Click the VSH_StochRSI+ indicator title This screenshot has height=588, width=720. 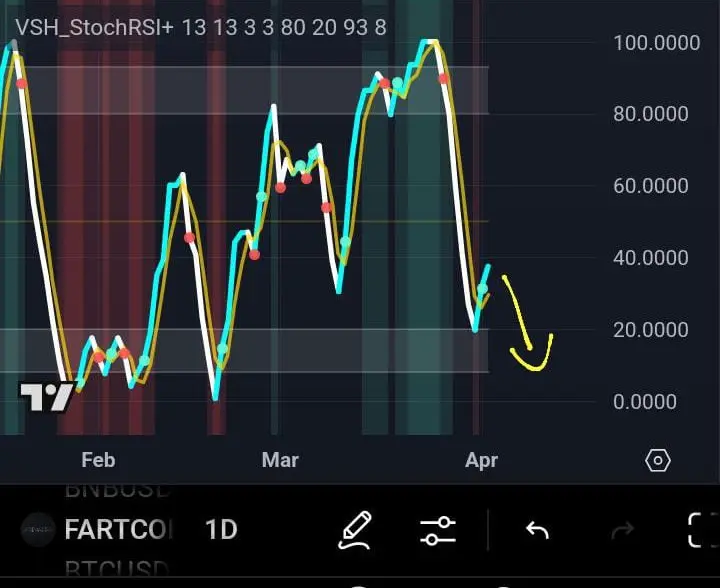[x=95, y=27]
